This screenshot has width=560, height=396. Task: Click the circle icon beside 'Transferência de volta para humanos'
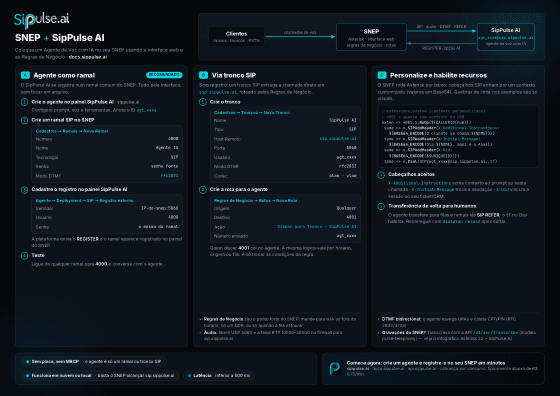[x=381, y=206]
